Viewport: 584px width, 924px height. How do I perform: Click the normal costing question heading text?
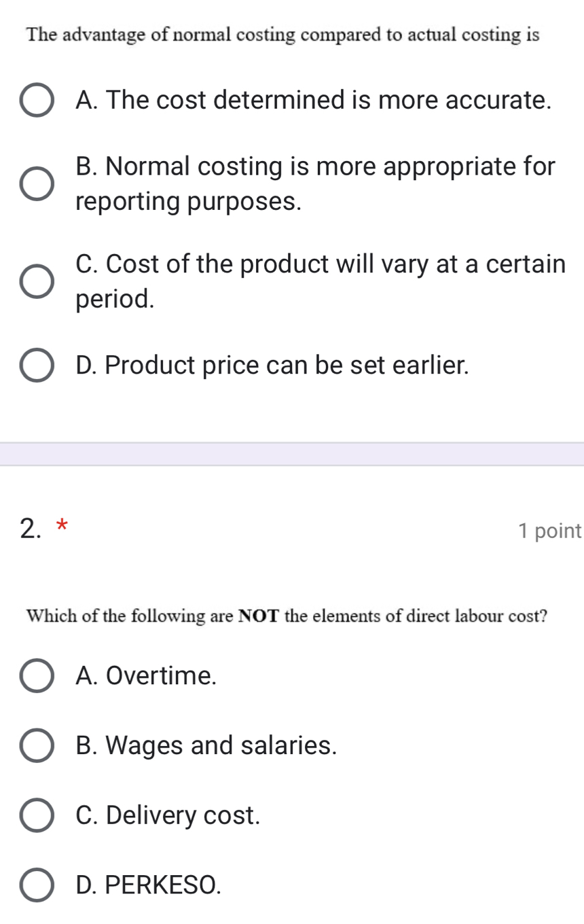tap(283, 35)
